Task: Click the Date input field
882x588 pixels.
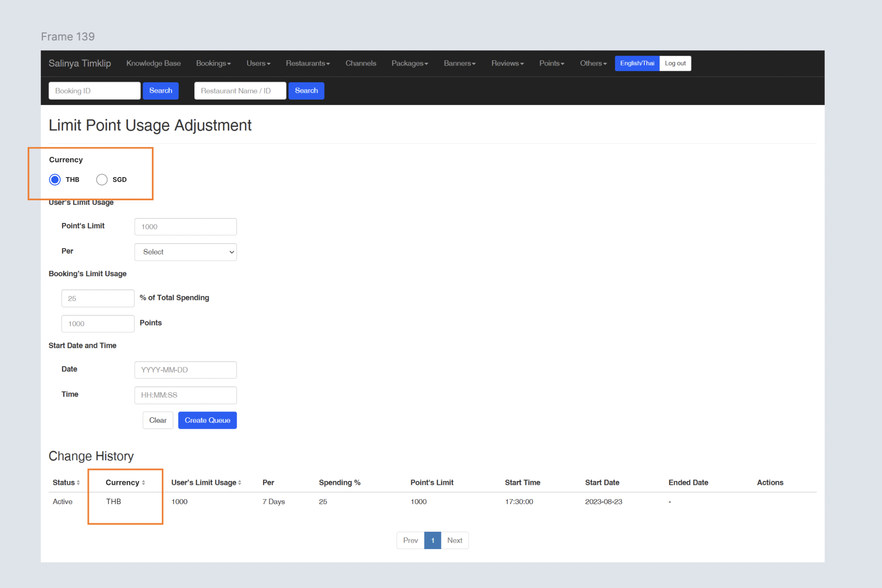Action: [x=185, y=370]
